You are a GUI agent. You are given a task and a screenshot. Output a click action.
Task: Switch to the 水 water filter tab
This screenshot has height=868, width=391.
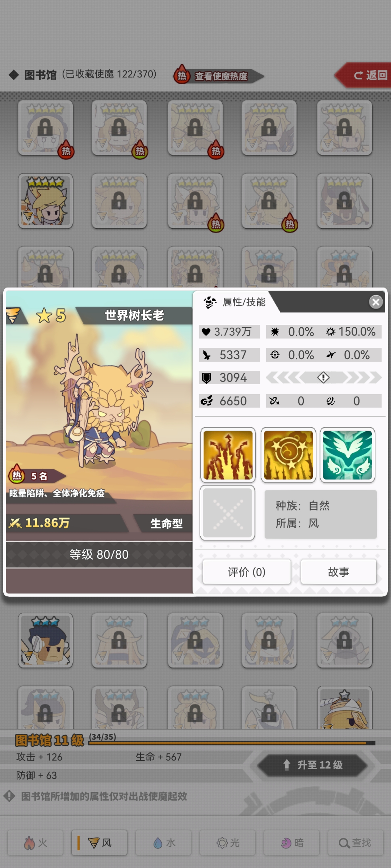[x=164, y=843]
